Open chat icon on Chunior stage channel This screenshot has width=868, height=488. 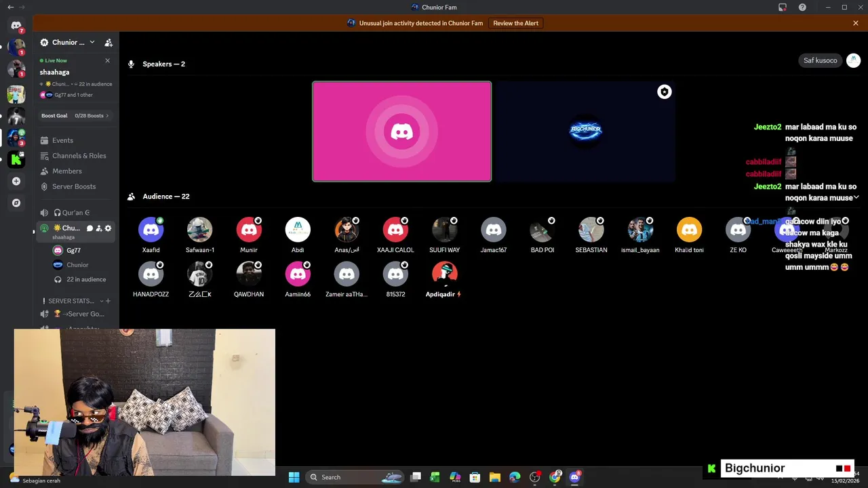(x=90, y=228)
